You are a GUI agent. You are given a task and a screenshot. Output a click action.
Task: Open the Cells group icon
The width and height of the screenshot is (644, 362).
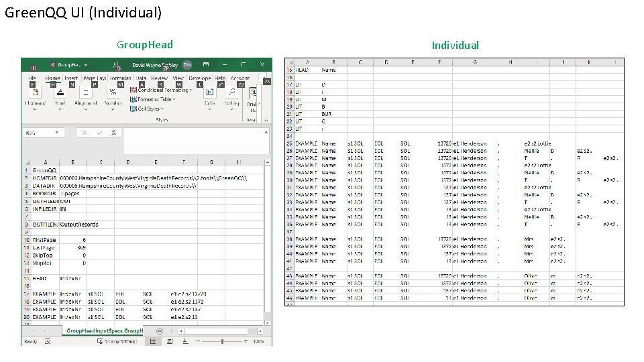[x=209, y=93]
